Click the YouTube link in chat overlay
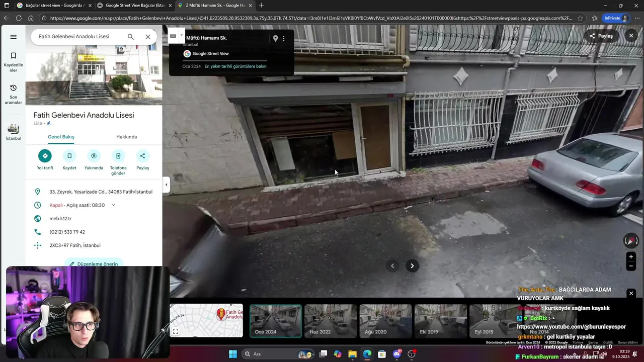Image resolution: width=644 pixels, height=362 pixels. point(571,327)
